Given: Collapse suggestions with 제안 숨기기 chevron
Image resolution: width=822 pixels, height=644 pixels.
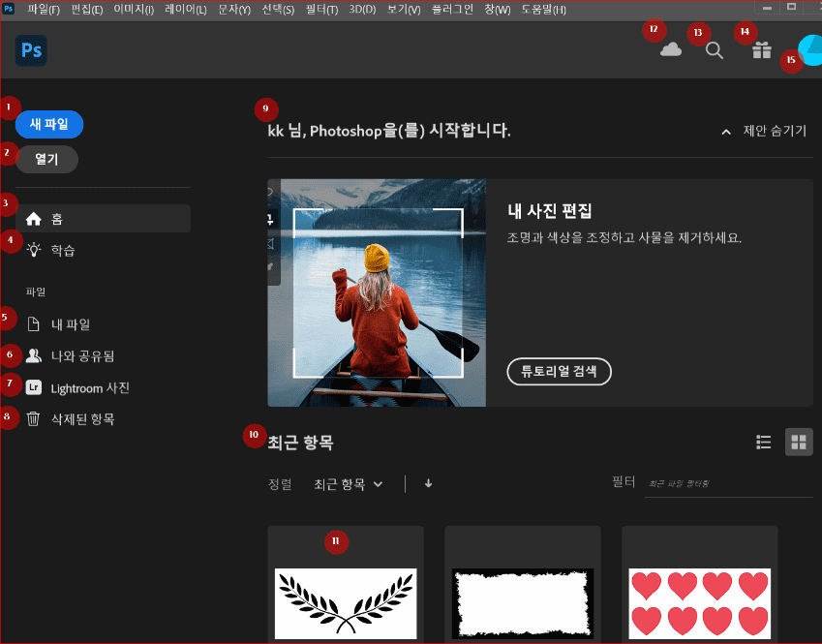Looking at the screenshot, I should coord(725,131).
